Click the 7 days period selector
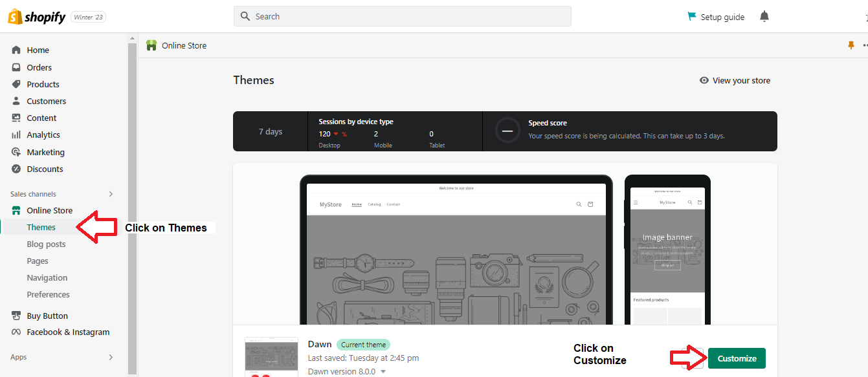Image resolution: width=868 pixels, height=377 pixels. pyautogui.click(x=271, y=131)
